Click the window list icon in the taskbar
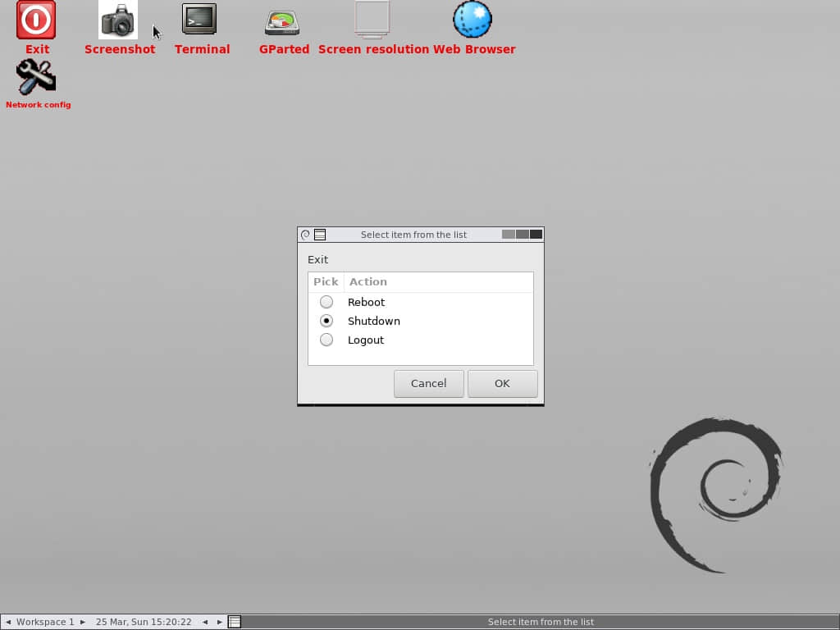 pyautogui.click(x=235, y=622)
